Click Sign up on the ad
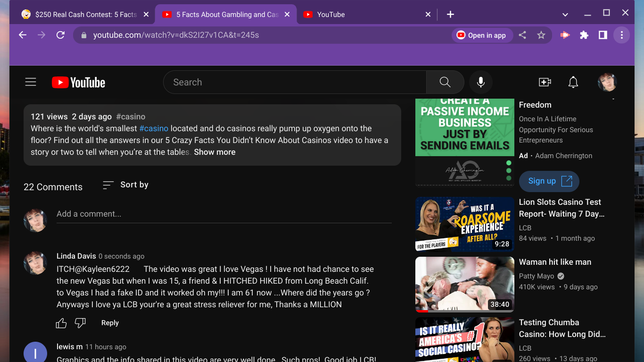 pyautogui.click(x=549, y=181)
